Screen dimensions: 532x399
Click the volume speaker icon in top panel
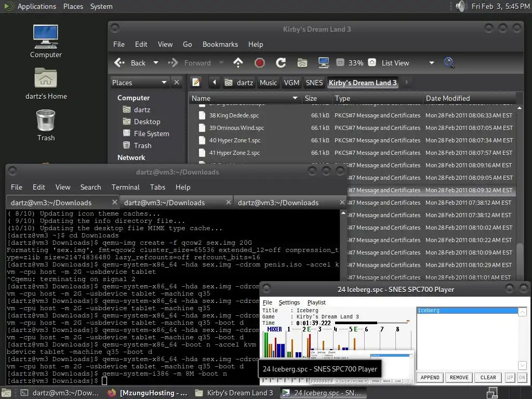(x=460, y=6)
